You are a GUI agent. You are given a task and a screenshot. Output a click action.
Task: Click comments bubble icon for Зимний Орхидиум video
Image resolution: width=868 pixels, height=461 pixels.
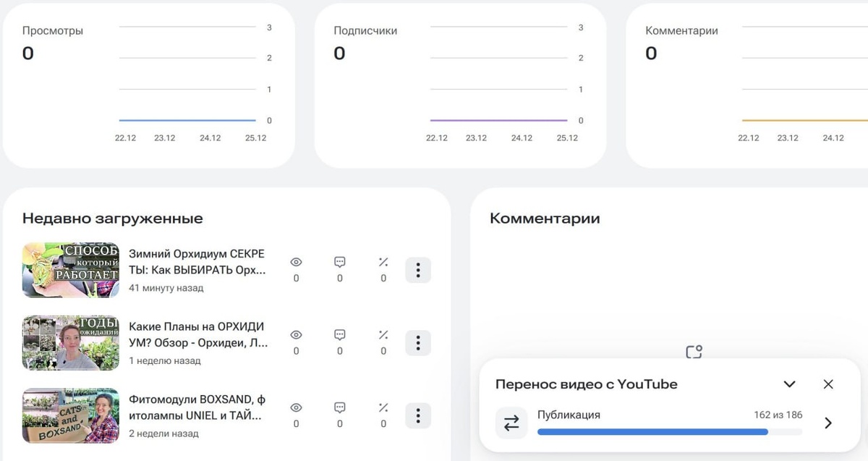340,262
